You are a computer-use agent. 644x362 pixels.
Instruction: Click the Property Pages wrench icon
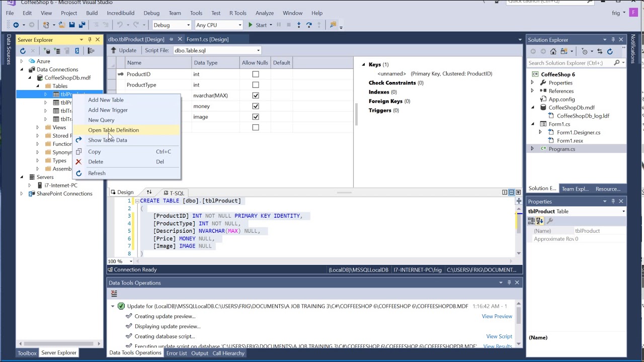click(x=550, y=221)
